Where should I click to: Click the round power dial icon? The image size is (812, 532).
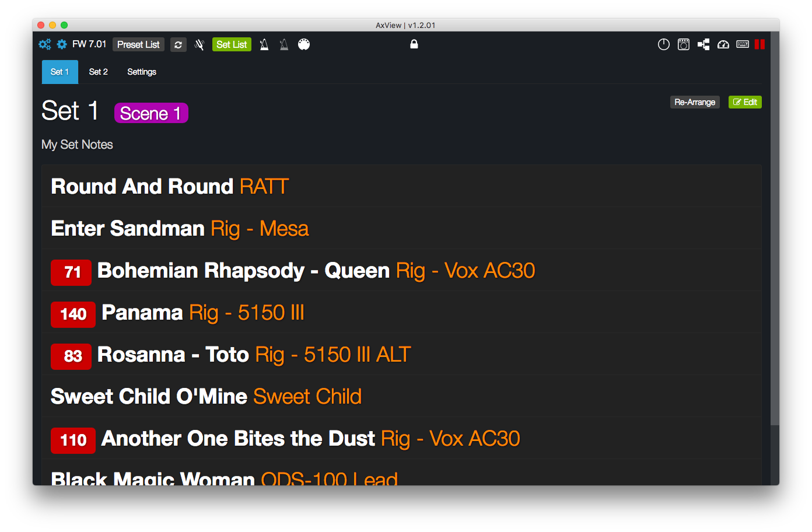tap(664, 44)
